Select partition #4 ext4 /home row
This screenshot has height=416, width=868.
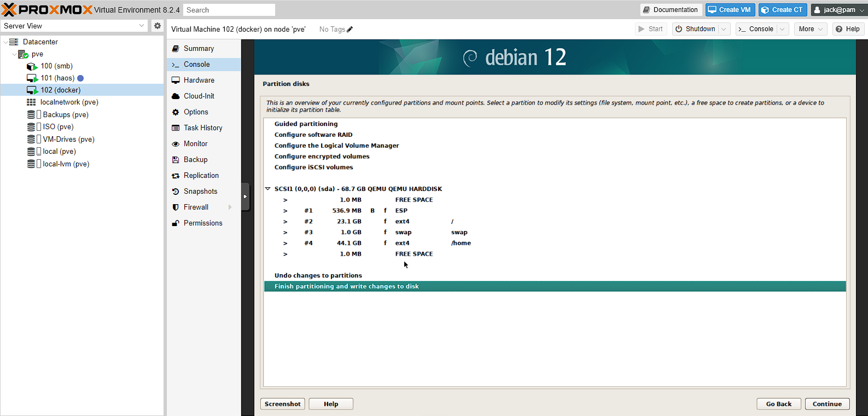[x=555, y=243]
